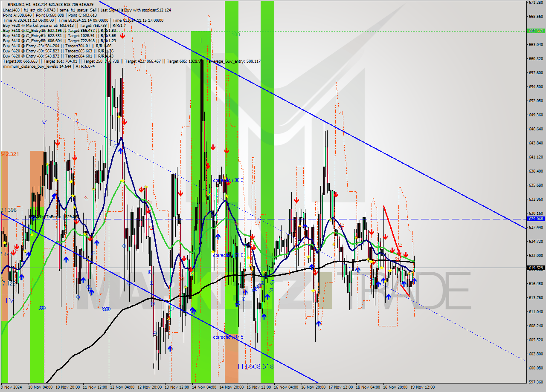Click the 668.560 price axis label
Screen dimensions: 546x392
click(535, 17)
